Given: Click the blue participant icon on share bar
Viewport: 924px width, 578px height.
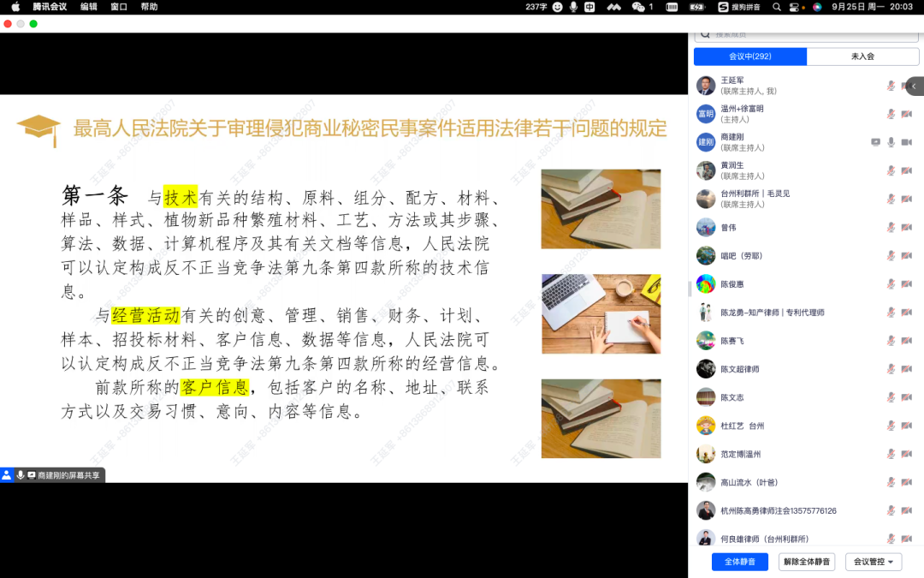Looking at the screenshot, I should point(7,474).
